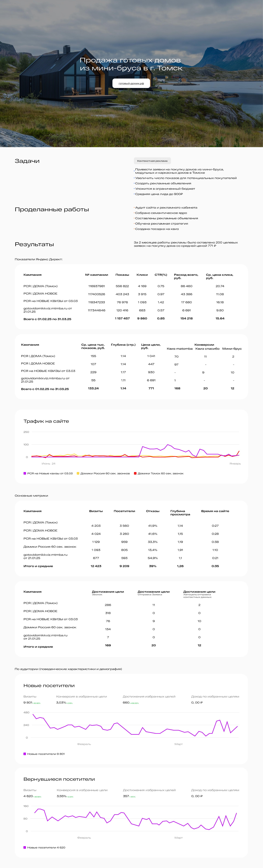Click the Трафик на сайте chart title
The width and height of the screenshot is (263, 868).
pos(46,421)
